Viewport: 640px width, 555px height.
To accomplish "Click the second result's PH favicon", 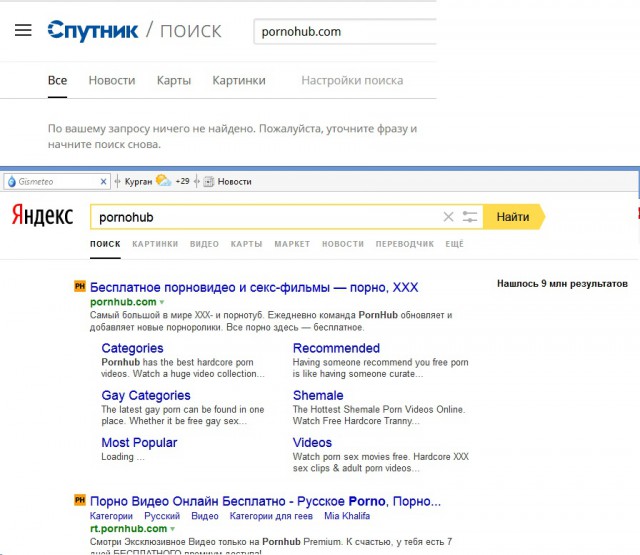I will (x=80, y=500).
